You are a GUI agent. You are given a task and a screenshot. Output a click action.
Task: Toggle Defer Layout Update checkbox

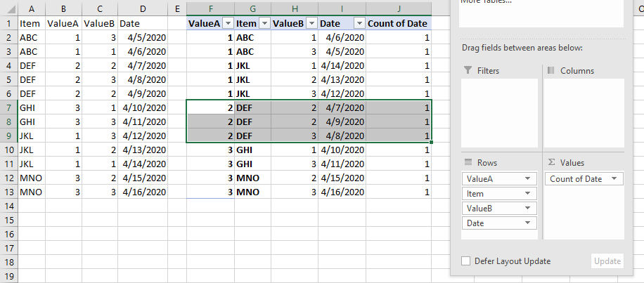[x=465, y=261]
